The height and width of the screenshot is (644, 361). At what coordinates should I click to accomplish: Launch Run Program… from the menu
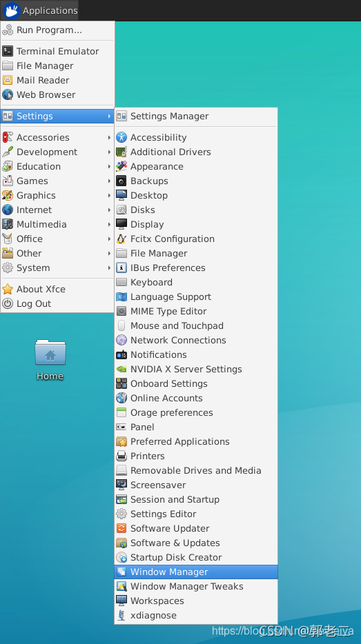tap(57, 30)
